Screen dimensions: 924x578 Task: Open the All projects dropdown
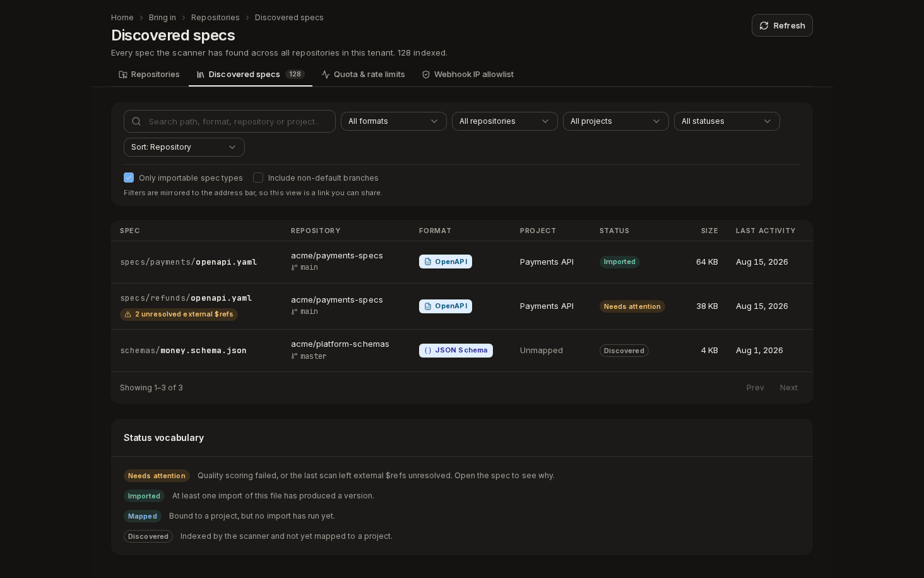(616, 121)
